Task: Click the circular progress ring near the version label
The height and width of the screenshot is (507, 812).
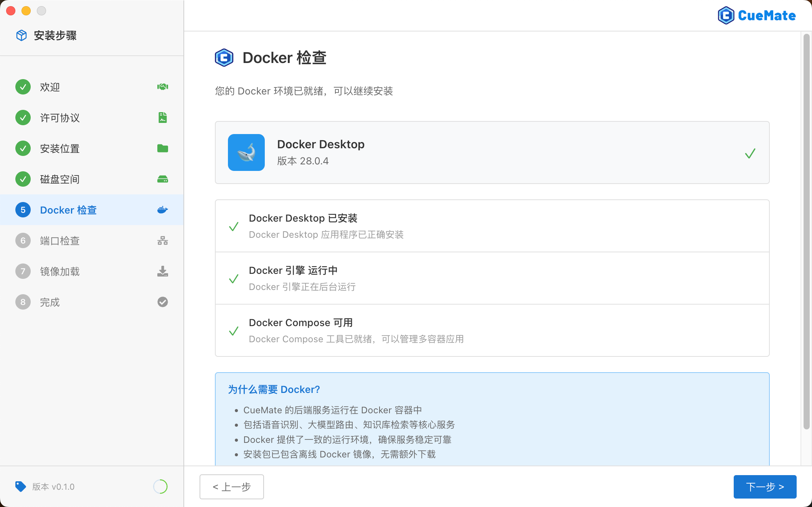Action: pos(160,486)
